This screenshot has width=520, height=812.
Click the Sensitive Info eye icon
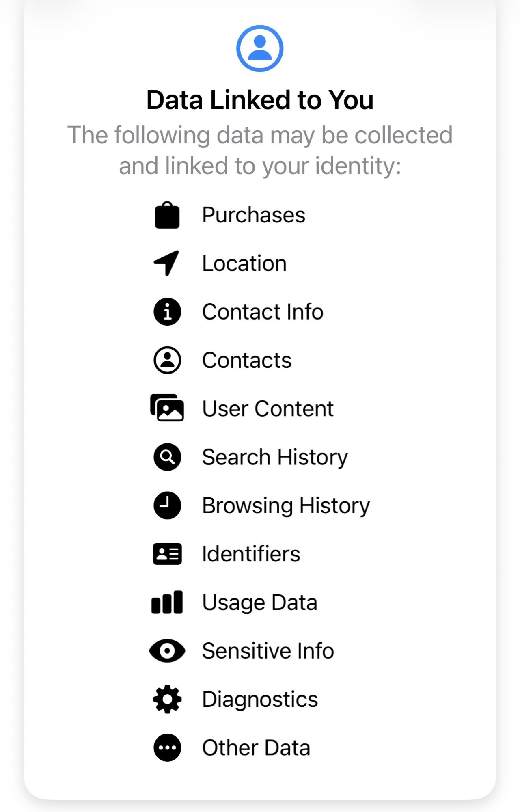click(167, 651)
